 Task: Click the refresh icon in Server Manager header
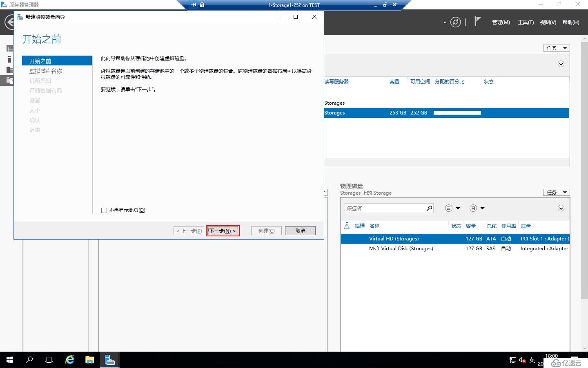pos(455,22)
